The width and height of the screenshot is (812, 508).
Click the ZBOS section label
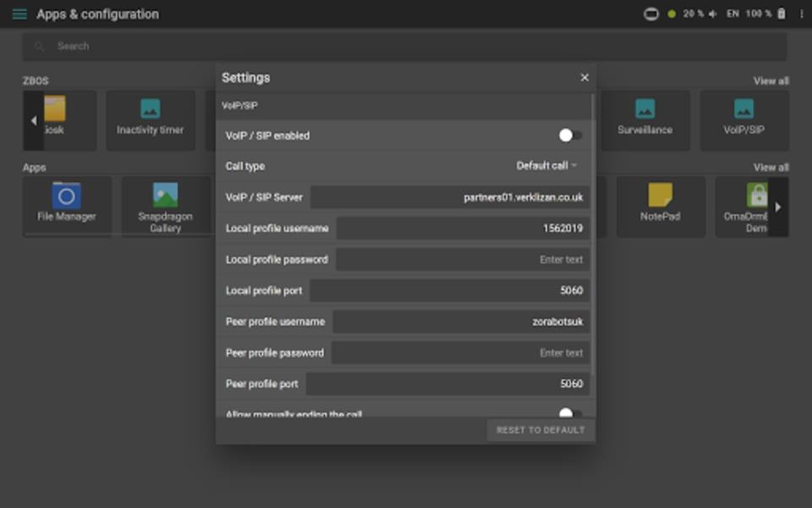36,81
